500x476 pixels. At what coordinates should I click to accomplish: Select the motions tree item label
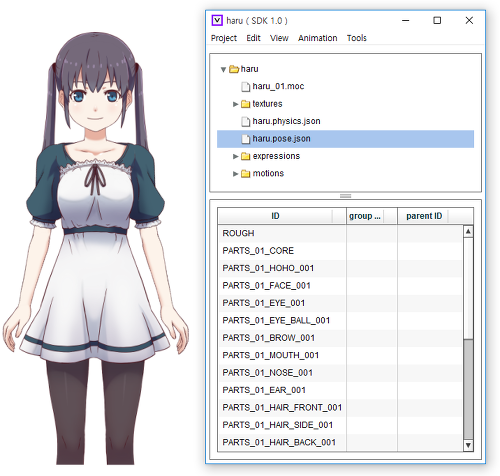point(268,173)
